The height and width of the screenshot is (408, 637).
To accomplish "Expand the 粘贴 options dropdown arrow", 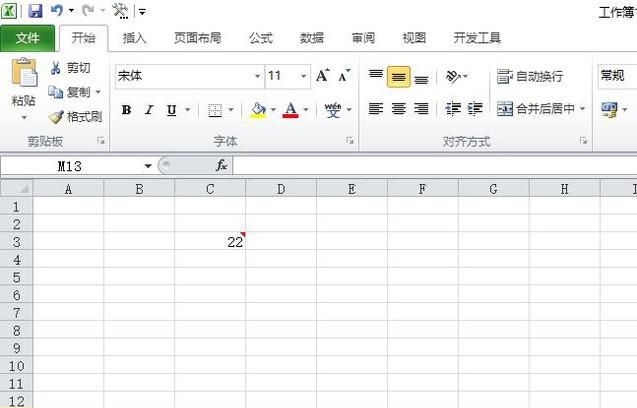I will [x=24, y=117].
